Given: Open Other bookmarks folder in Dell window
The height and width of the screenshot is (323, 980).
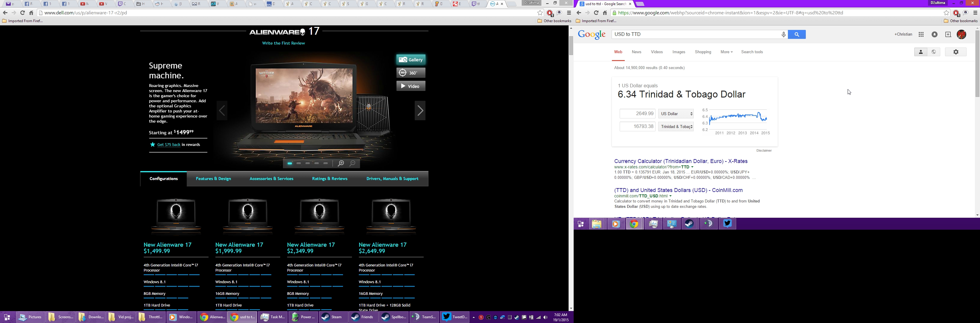Looking at the screenshot, I should coord(554,21).
